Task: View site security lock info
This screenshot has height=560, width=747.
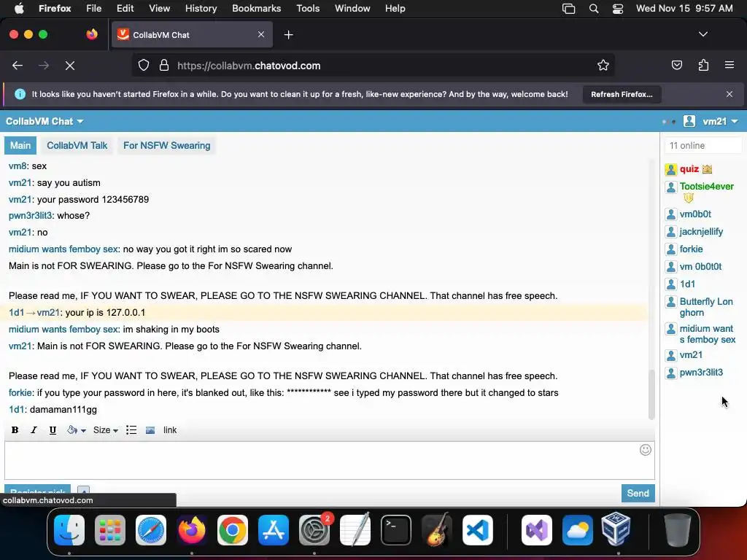Action: 164,65
